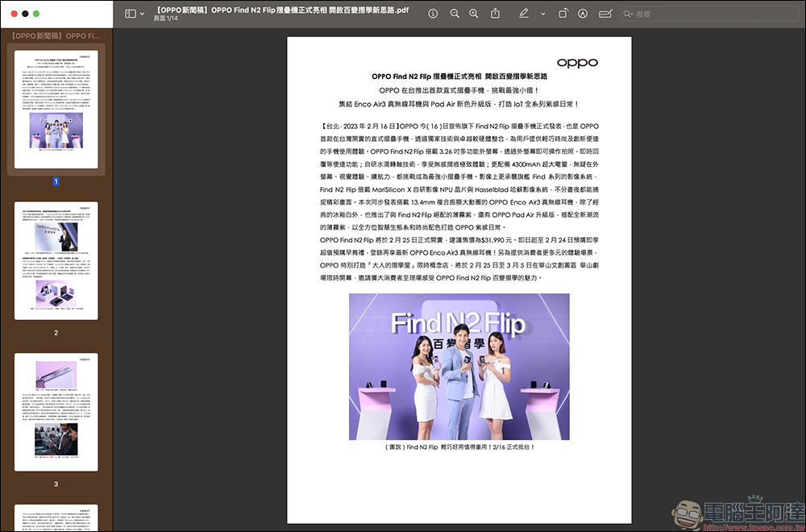Click the red close window button
This screenshot has width=806, height=532.
[x=11, y=14]
